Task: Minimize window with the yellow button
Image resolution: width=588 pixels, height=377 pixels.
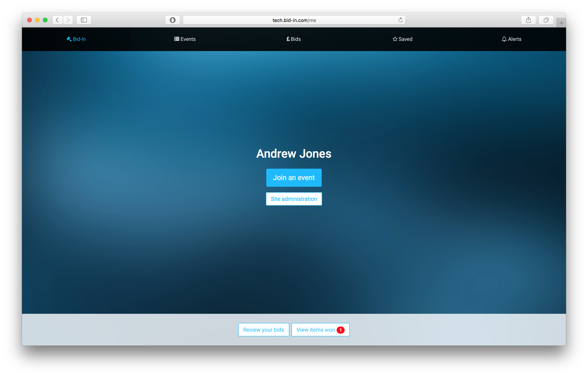Action: [x=38, y=20]
